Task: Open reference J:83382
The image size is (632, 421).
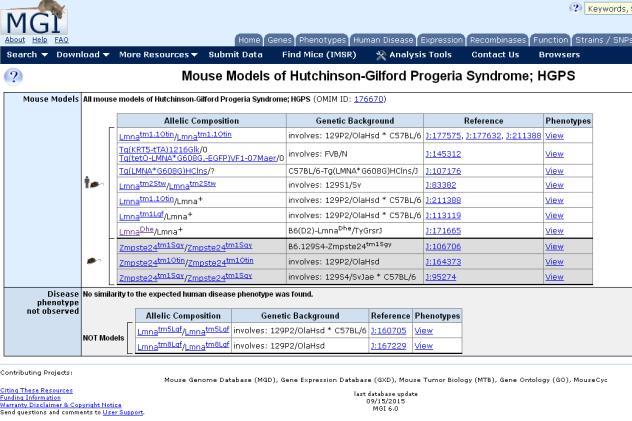Action: (441, 185)
